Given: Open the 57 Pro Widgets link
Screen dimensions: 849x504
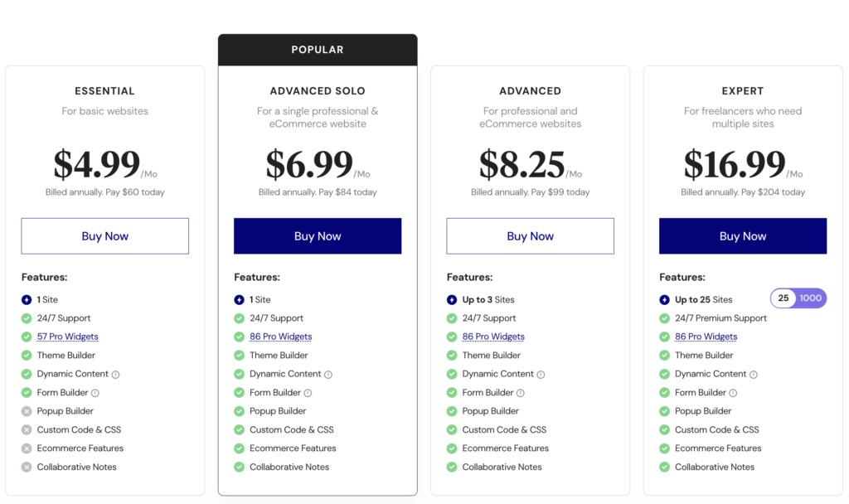Looking at the screenshot, I should click(67, 336).
